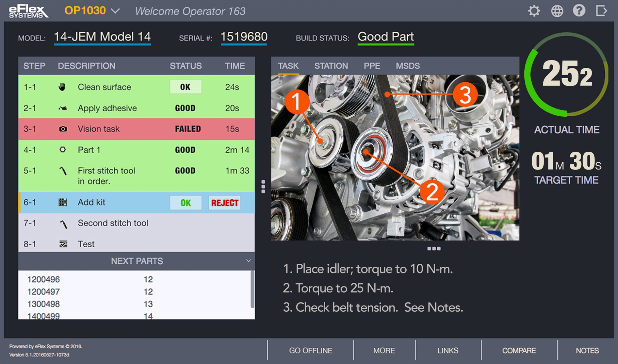This screenshot has height=364, width=618.
Task: Click the circular actual time gauge
Action: (566, 74)
